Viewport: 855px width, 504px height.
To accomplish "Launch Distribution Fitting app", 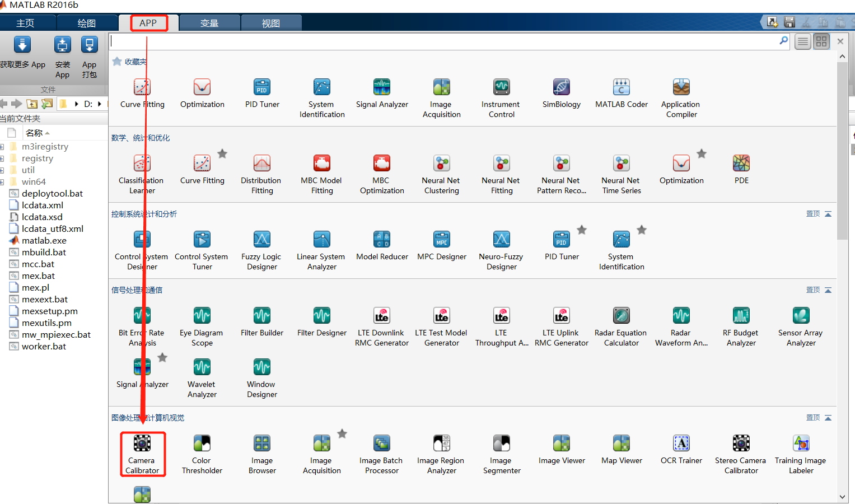I will click(x=261, y=175).
